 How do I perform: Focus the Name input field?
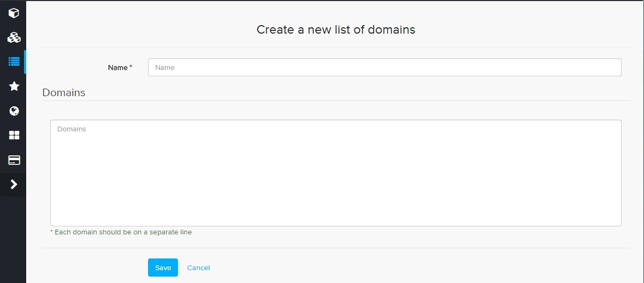pyautogui.click(x=384, y=67)
